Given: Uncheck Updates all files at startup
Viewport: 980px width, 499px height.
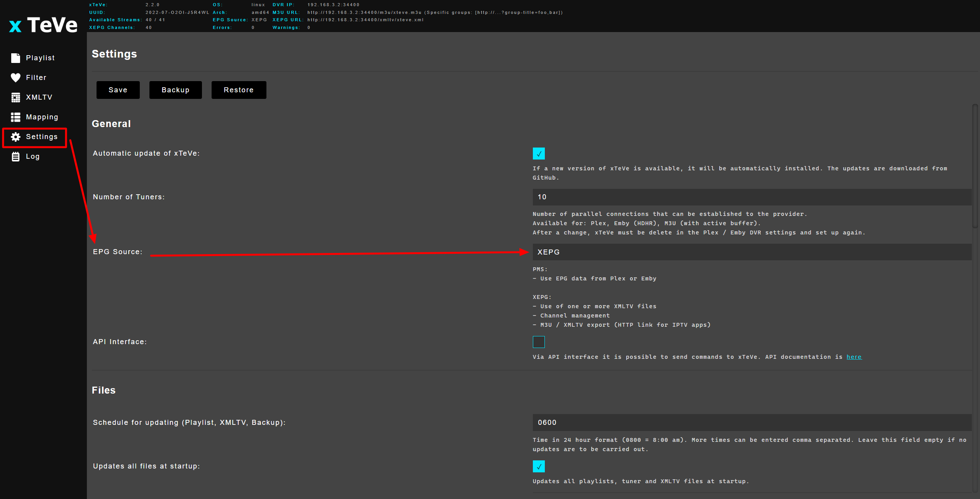Looking at the screenshot, I should (539, 466).
